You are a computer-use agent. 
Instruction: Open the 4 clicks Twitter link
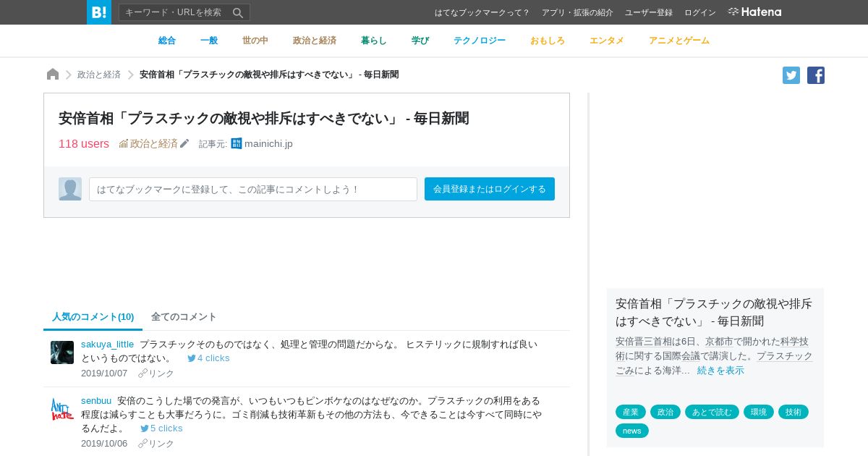(208, 358)
